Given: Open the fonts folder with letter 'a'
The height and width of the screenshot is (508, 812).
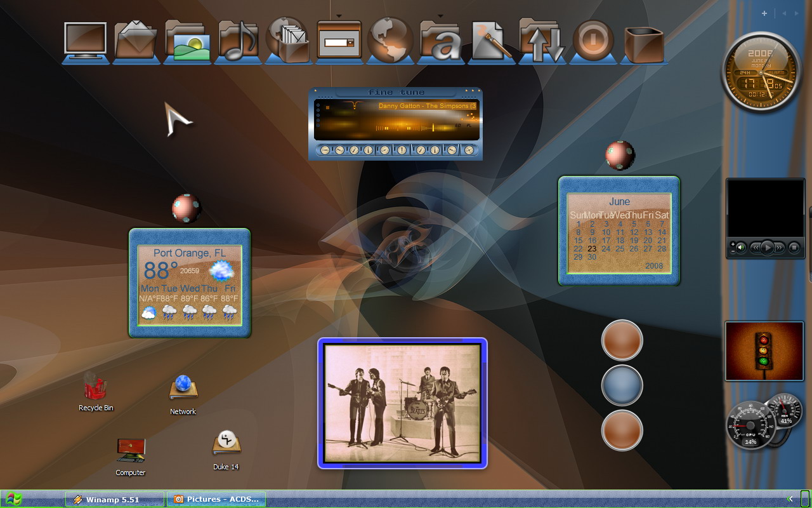Looking at the screenshot, I should (x=441, y=41).
